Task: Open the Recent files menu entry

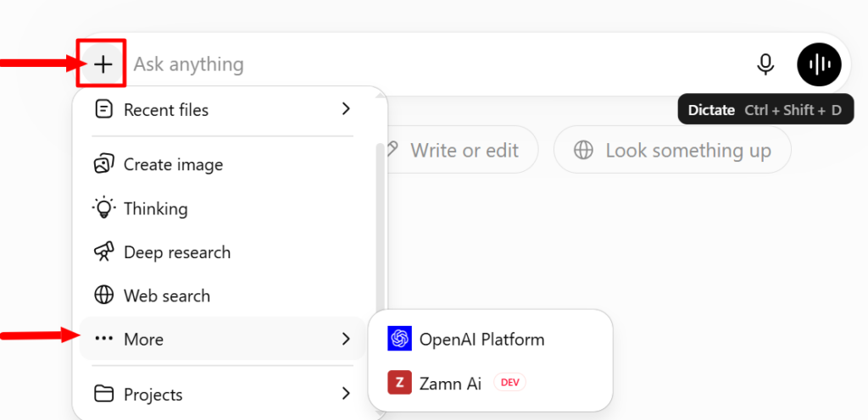Action: 222,109
